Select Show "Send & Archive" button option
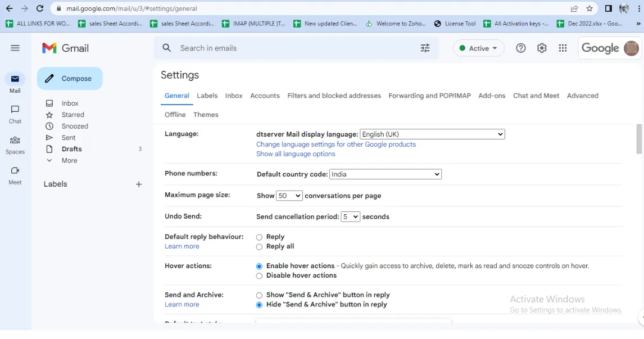Screen dimensions: 644x339 pyautogui.click(x=259, y=295)
